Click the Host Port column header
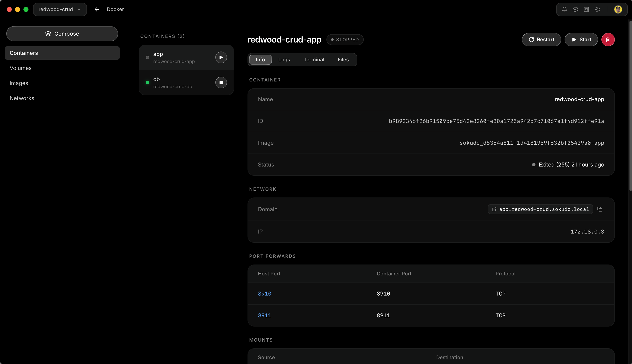Screen dimensions: 632x364 coord(269,274)
